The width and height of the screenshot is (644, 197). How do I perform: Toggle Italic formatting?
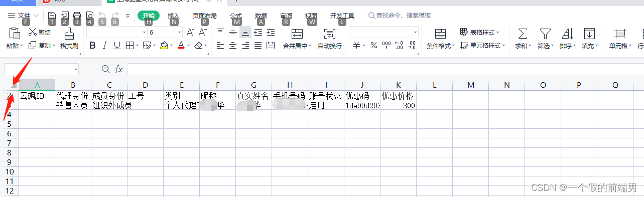tap(105, 46)
